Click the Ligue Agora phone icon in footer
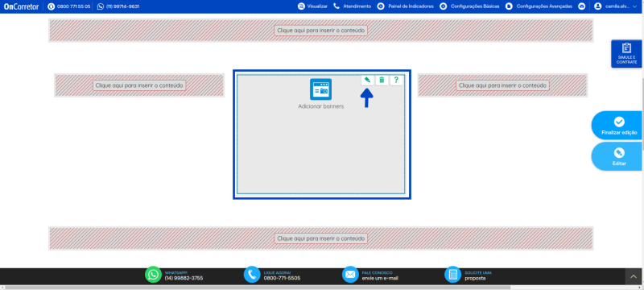This screenshot has width=644, height=290. tap(252, 275)
